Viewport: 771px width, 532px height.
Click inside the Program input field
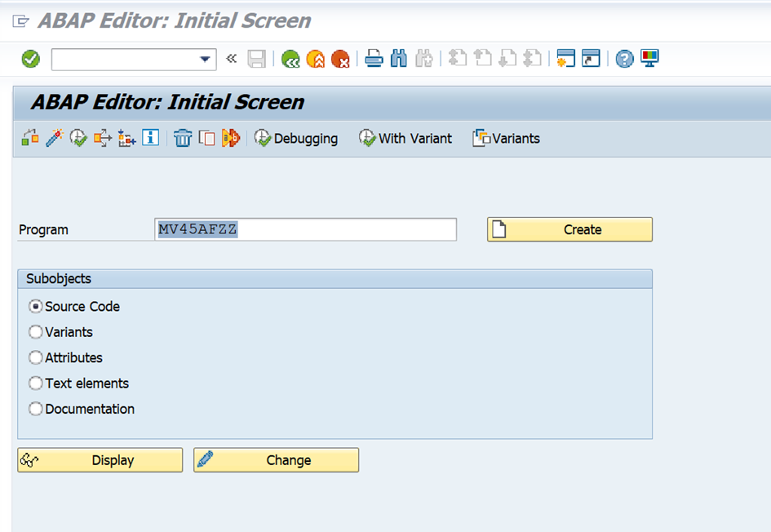306,229
